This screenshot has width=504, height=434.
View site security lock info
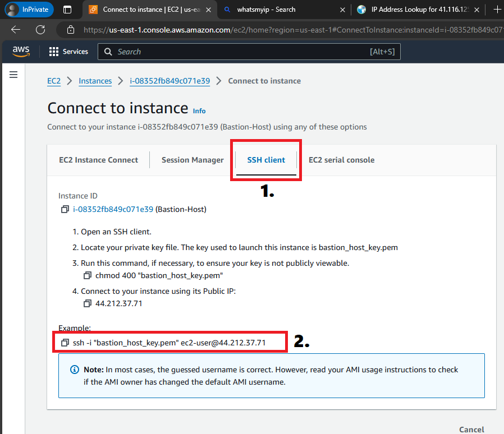(71, 30)
